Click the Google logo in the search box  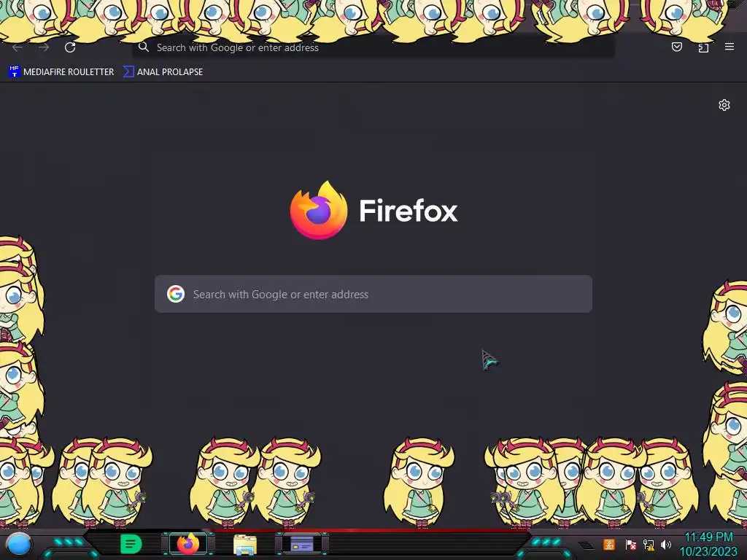click(176, 294)
